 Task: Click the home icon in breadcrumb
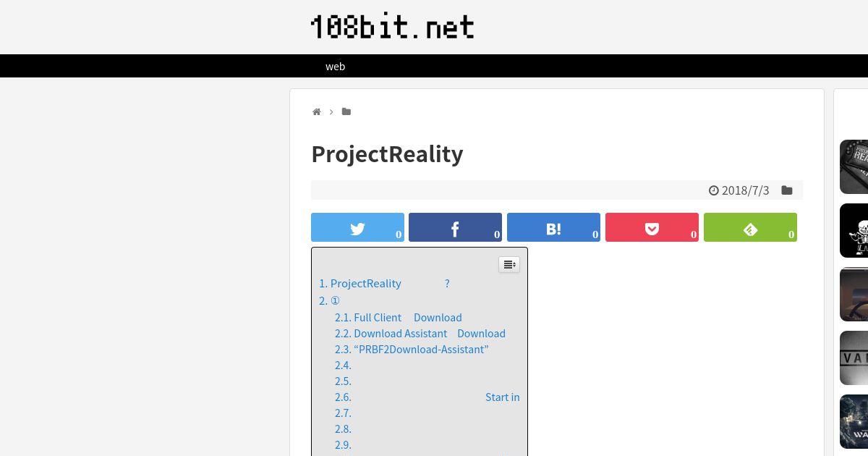[317, 111]
